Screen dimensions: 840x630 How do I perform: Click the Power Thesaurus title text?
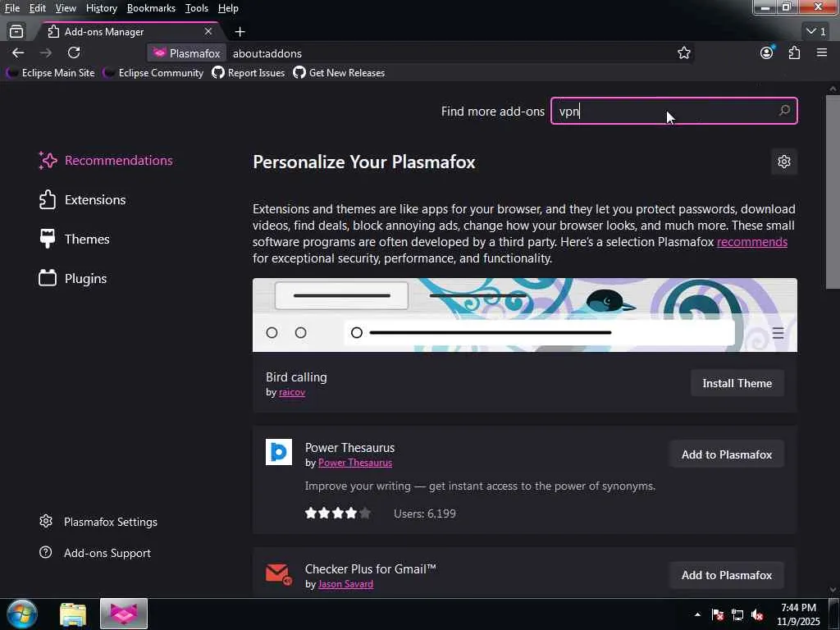[x=349, y=447]
